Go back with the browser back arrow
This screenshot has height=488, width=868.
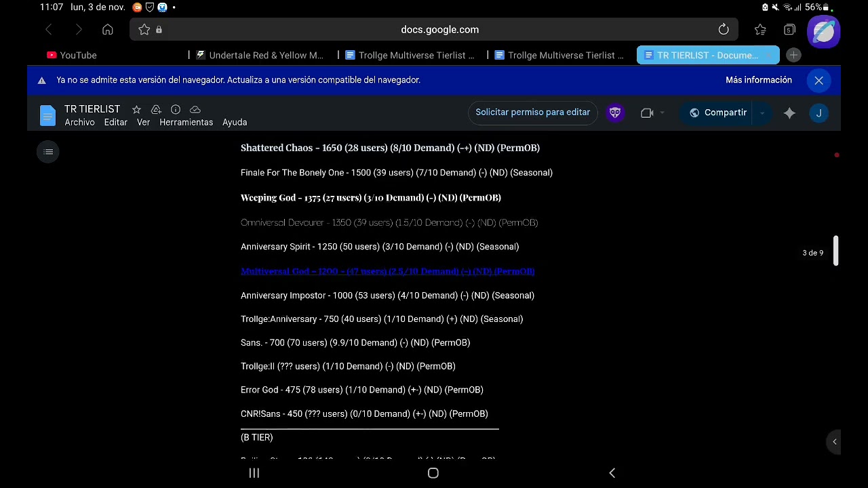click(x=49, y=30)
